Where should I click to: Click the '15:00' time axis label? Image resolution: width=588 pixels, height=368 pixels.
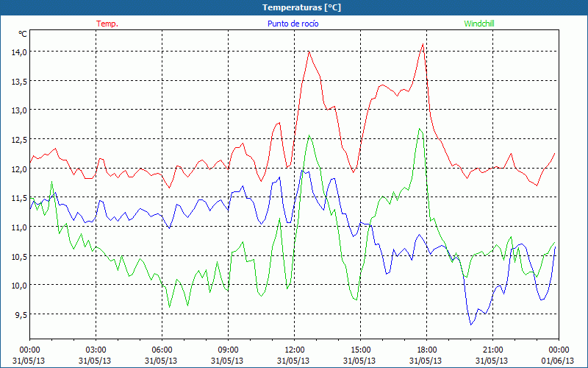pos(360,350)
